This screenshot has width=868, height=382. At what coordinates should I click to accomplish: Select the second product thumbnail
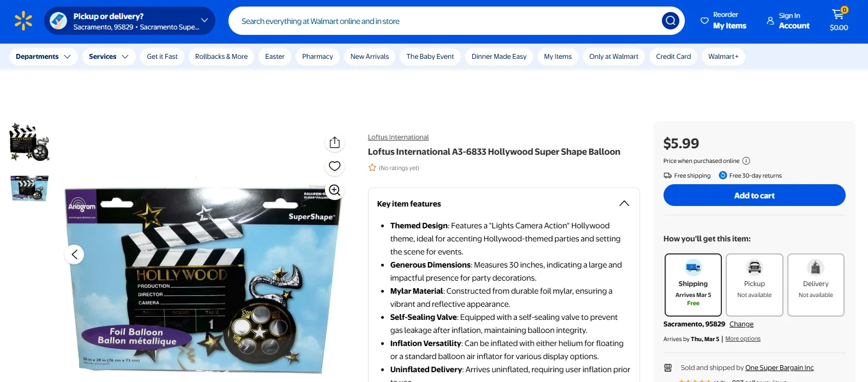tap(29, 188)
